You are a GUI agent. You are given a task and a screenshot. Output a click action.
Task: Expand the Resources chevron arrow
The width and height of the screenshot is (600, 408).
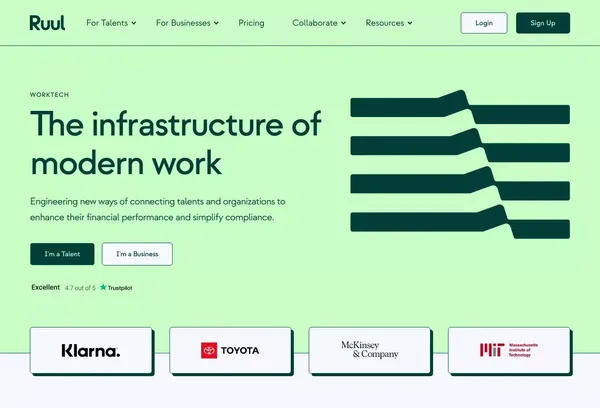click(410, 23)
